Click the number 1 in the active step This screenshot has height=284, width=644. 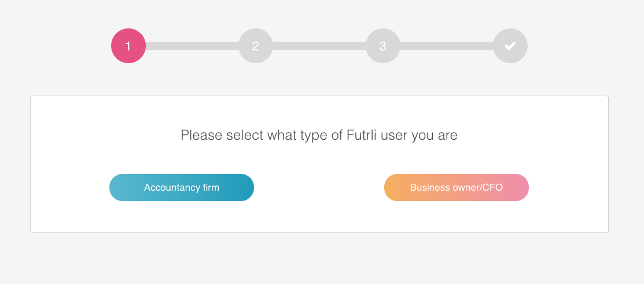pos(128,46)
